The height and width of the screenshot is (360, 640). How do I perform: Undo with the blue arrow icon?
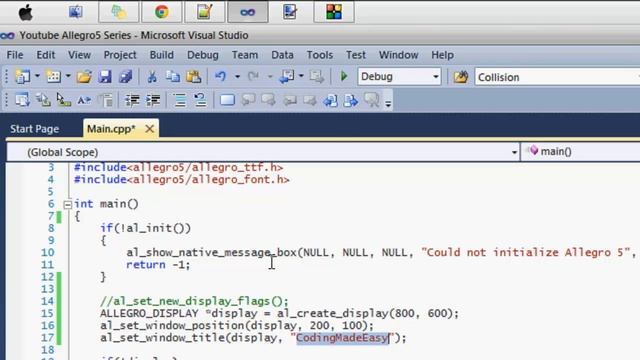coord(220,76)
